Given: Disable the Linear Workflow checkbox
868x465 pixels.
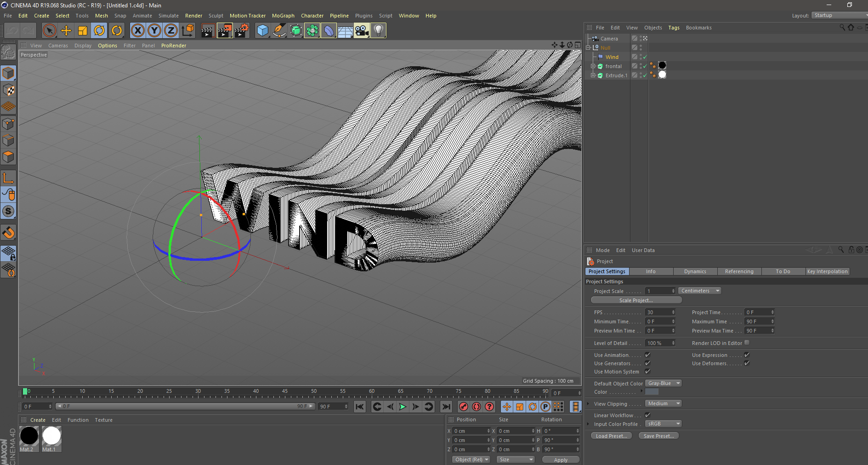Looking at the screenshot, I should tap(647, 415).
